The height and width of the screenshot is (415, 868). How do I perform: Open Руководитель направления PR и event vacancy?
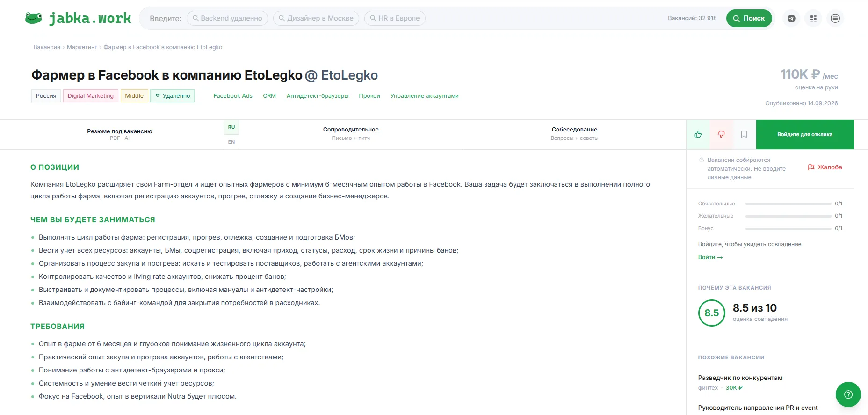click(x=758, y=408)
